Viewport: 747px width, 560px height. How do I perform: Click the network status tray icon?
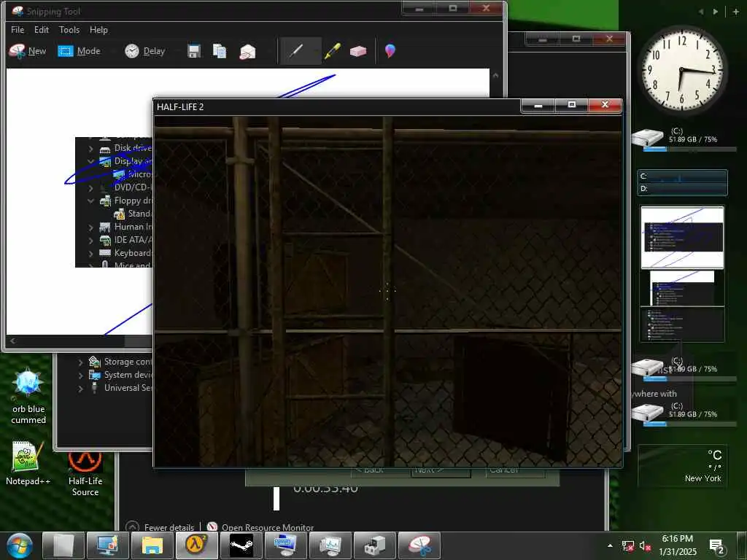click(x=628, y=546)
